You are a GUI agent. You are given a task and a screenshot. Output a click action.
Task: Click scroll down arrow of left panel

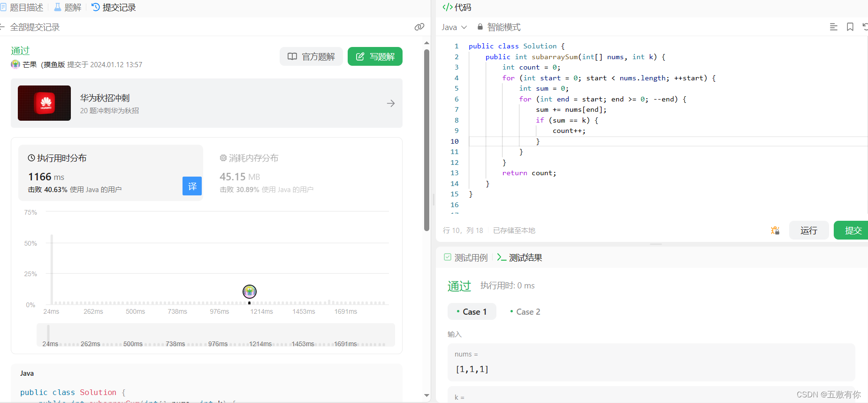point(426,395)
